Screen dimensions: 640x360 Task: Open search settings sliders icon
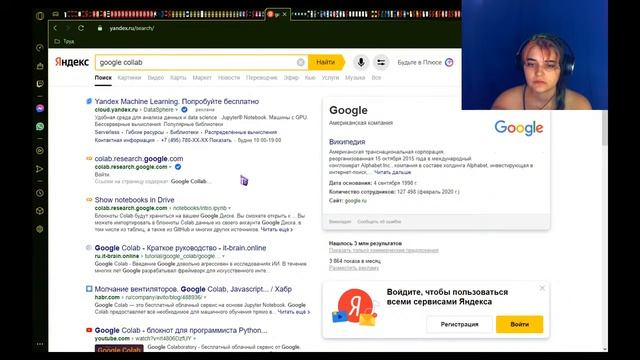pos(381,62)
